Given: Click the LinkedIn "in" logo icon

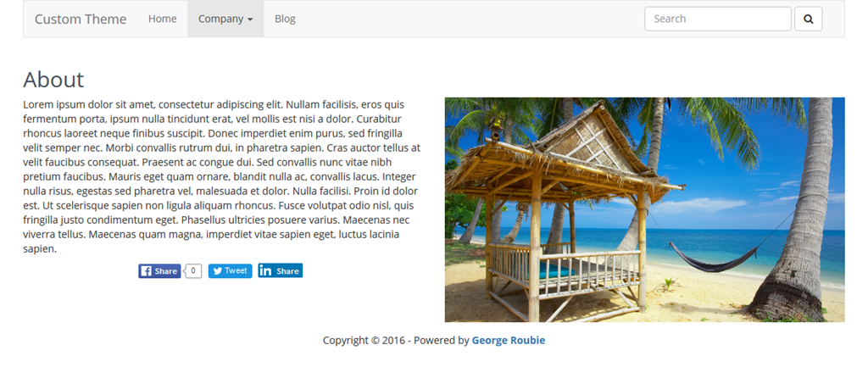Looking at the screenshot, I should [265, 270].
